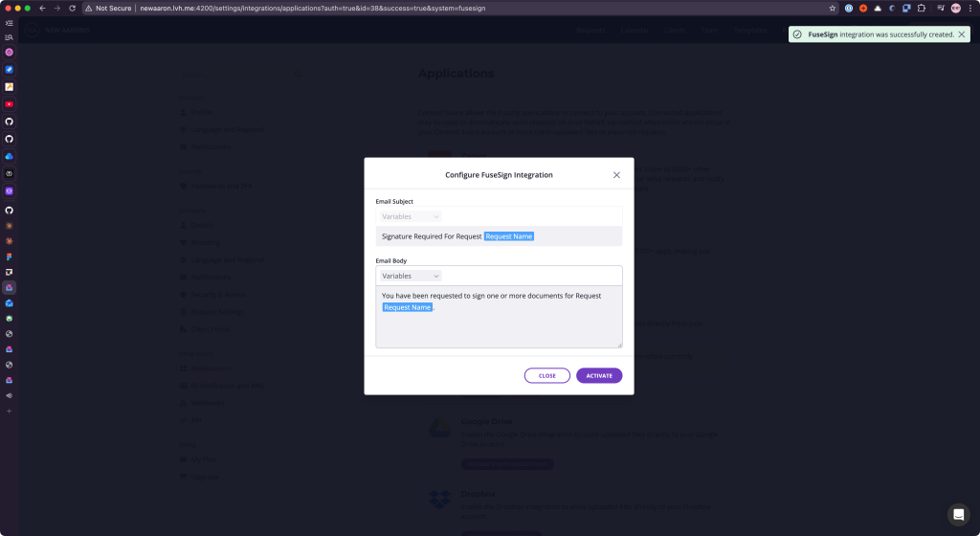Bookmark this page with the star icon
The height and width of the screenshot is (536, 980).
coord(832,8)
